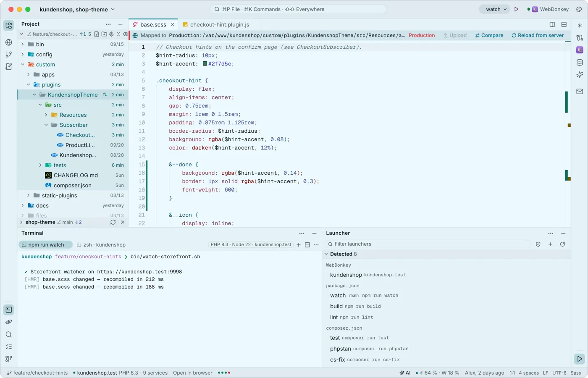588x378 pixels.
Task: Switch to zsh · kundenshop terminal tab
Action: coord(101,245)
